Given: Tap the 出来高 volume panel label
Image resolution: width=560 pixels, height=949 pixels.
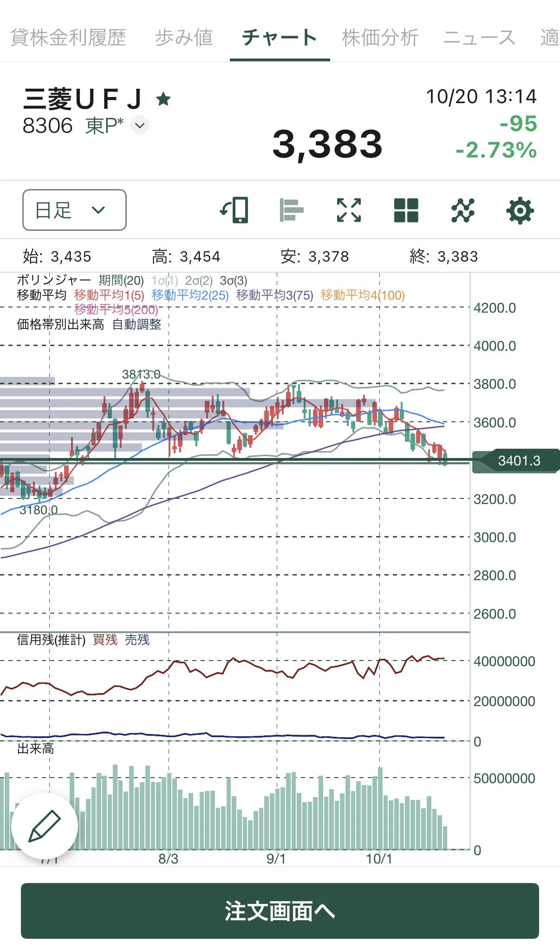Looking at the screenshot, I should (35, 748).
